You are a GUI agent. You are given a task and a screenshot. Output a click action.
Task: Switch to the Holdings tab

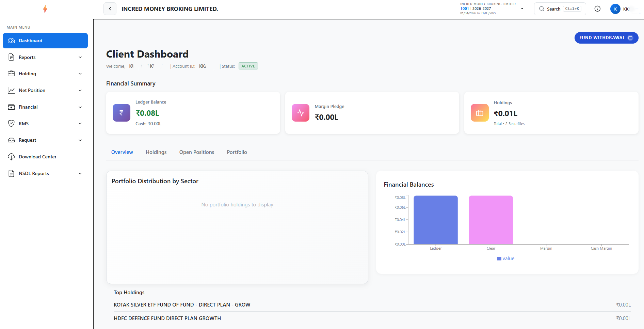click(156, 152)
